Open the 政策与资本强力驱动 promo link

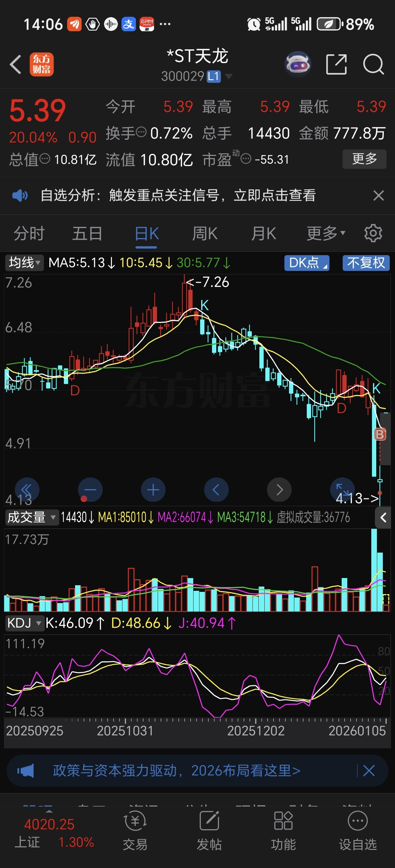(176, 770)
